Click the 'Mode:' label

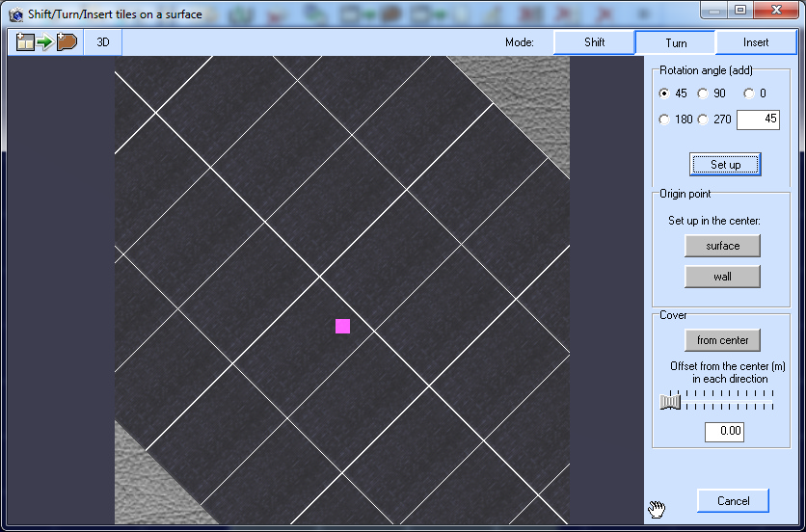[519, 42]
